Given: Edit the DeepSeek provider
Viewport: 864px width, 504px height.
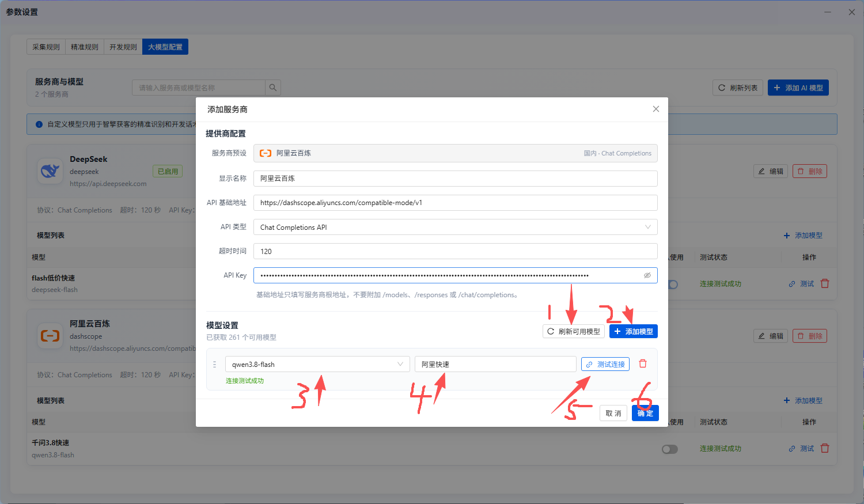Looking at the screenshot, I should (x=771, y=171).
